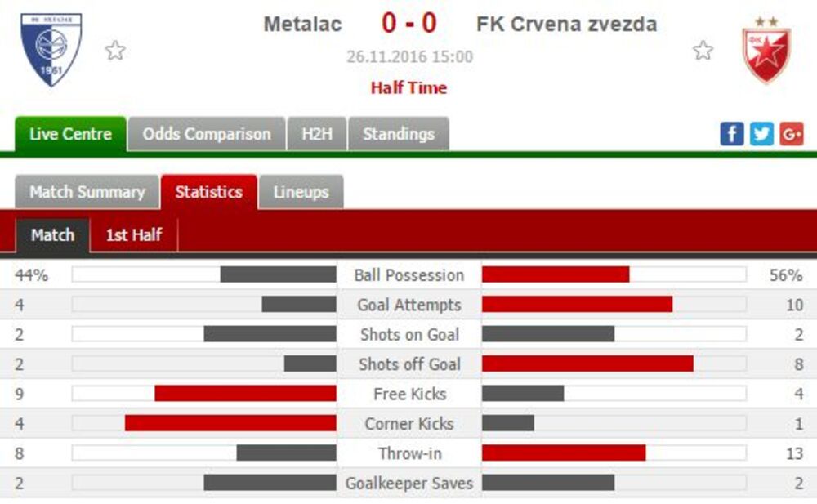Click the FK Crvena zvezda team name
This screenshot has width=817, height=504.
(x=566, y=25)
